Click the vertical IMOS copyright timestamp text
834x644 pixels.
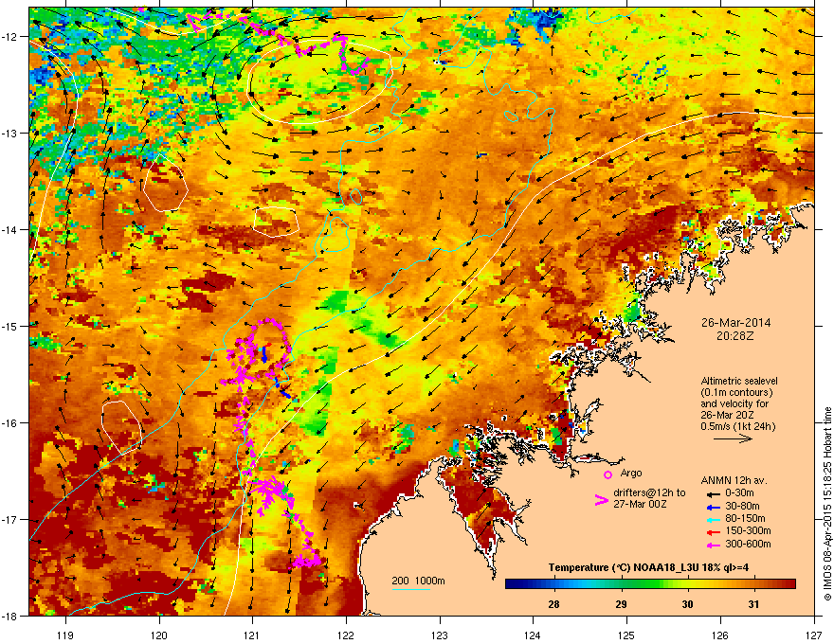(x=827, y=504)
